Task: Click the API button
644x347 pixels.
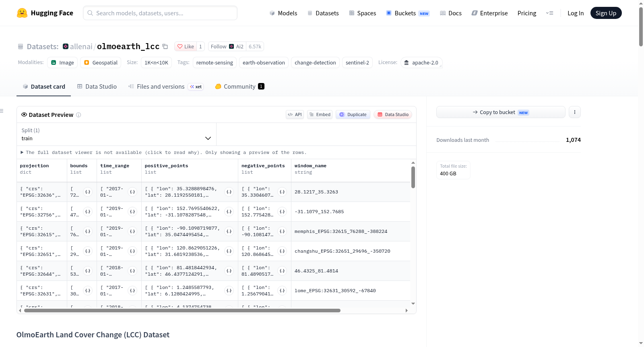Action: [x=295, y=114]
